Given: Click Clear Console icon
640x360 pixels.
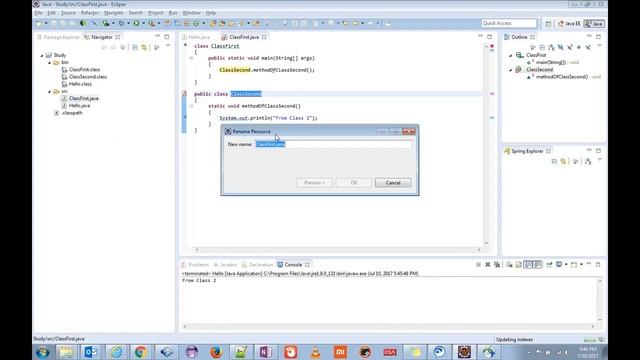Looking at the screenshot, I should coord(509,264).
